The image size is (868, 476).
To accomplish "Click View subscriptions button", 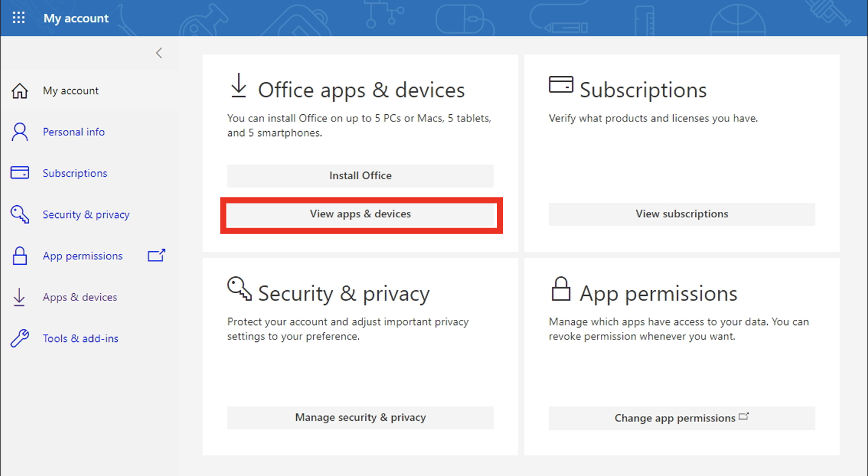I will 682,214.
